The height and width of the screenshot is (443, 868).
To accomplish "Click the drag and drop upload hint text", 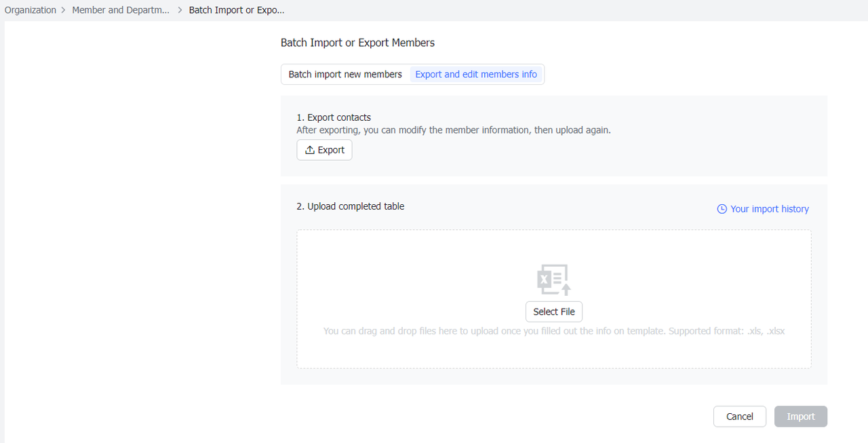I will click(553, 332).
